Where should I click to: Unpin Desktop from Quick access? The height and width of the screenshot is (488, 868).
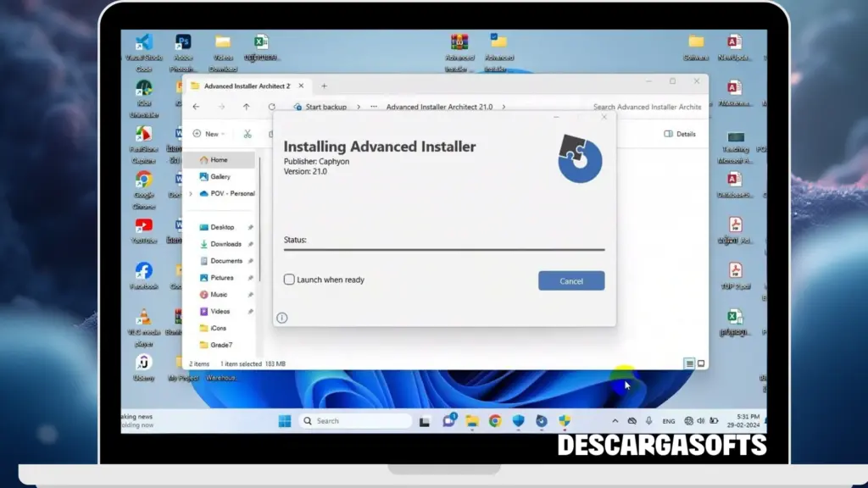click(x=250, y=227)
